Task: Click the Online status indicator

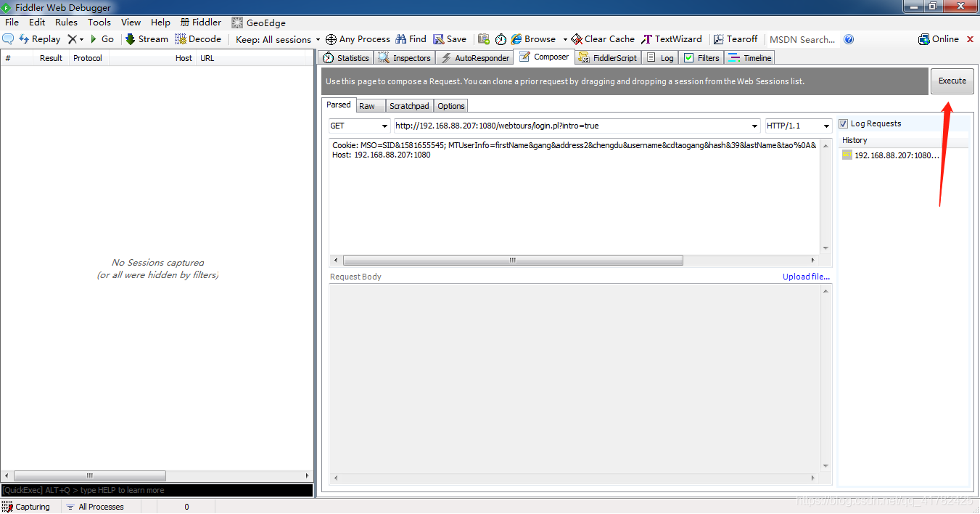Action: 939,39
